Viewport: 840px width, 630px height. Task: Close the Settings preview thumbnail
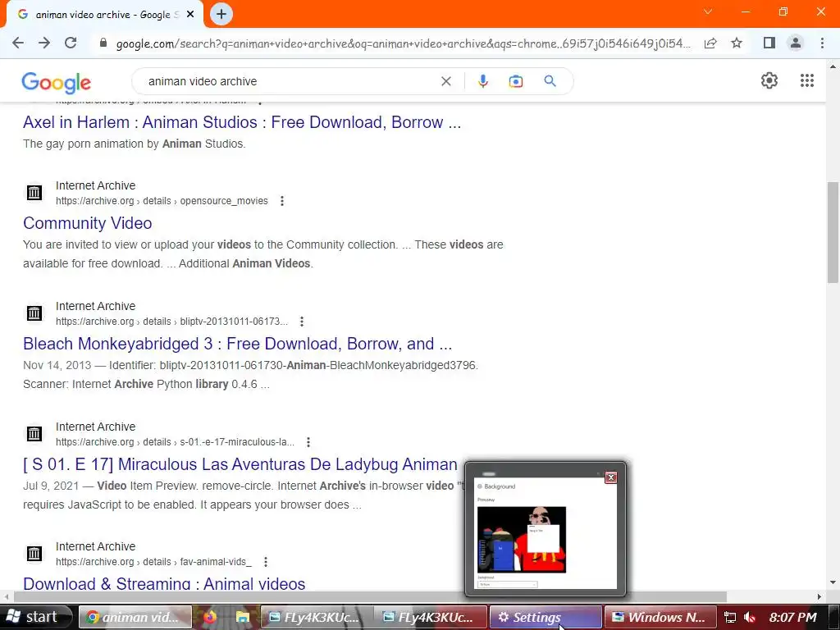coord(610,477)
